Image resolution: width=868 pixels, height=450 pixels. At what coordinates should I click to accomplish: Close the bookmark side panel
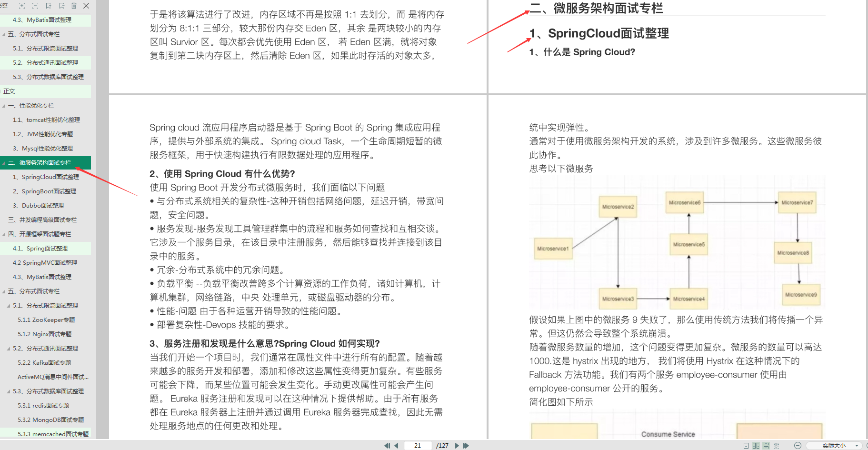pyautogui.click(x=86, y=6)
